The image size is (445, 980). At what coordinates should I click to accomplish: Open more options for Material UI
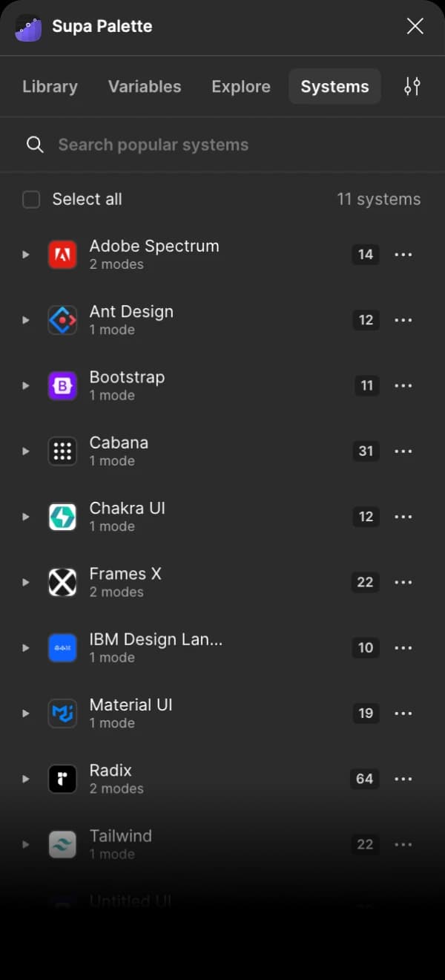pos(403,713)
